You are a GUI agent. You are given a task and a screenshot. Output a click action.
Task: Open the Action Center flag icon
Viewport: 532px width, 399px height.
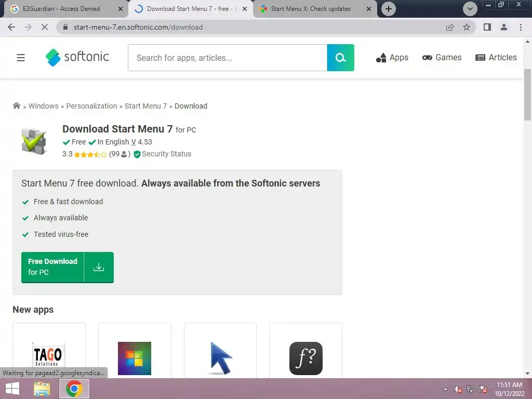coord(483,389)
